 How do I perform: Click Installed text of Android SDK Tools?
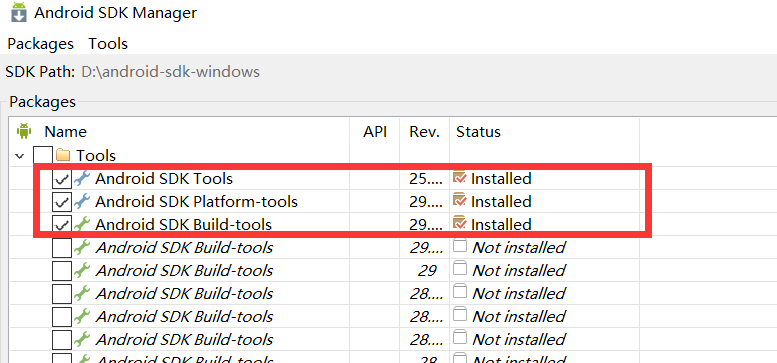[x=501, y=178]
